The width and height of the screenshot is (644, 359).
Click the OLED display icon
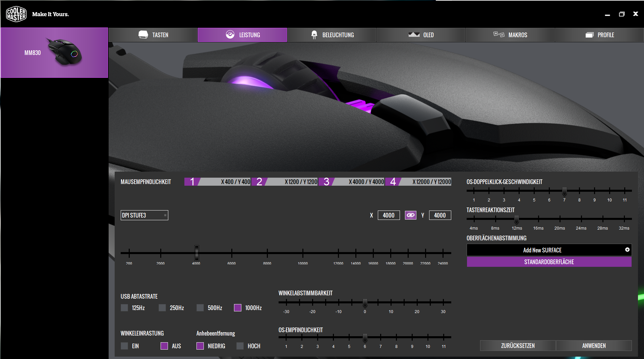[x=414, y=35]
